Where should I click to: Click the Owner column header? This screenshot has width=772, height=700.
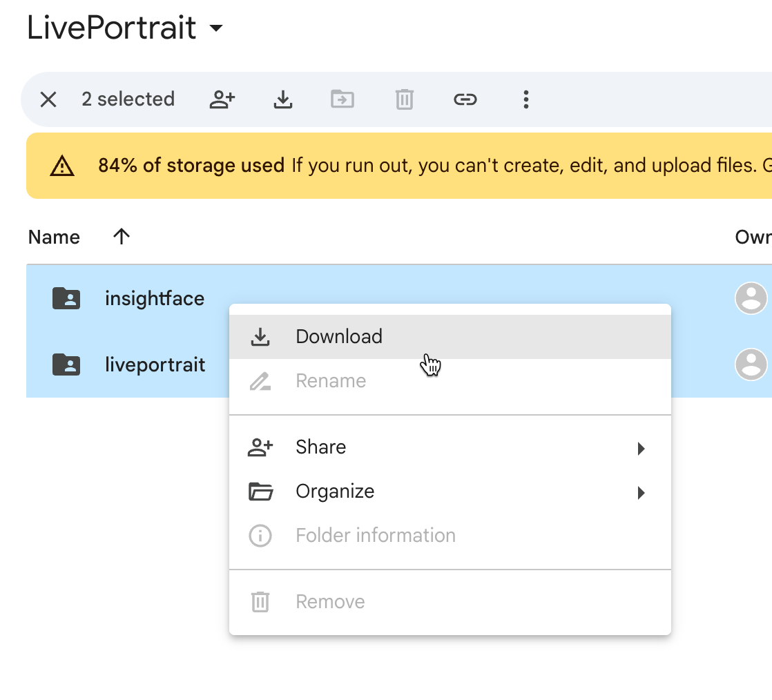tap(753, 237)
